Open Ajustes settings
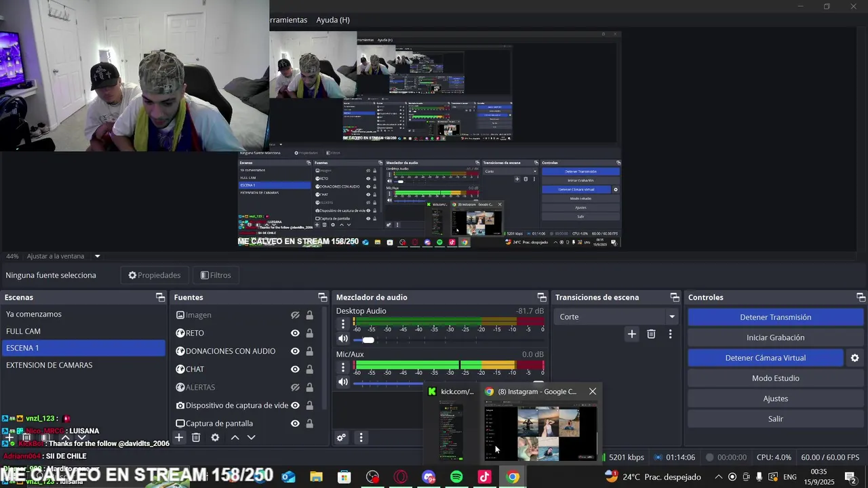Screen dimensions: 868x488 (x=775, y=399)
